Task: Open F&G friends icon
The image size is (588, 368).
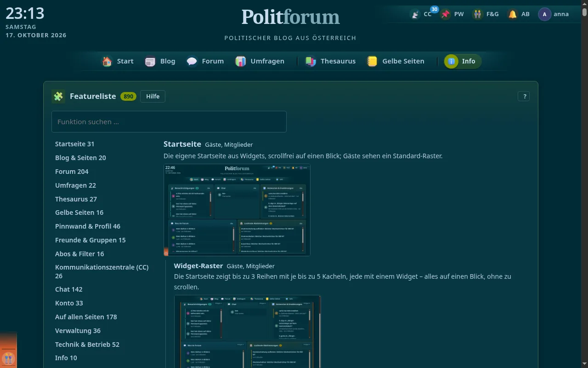Action: pyautogui.click(x=478, y=14)
